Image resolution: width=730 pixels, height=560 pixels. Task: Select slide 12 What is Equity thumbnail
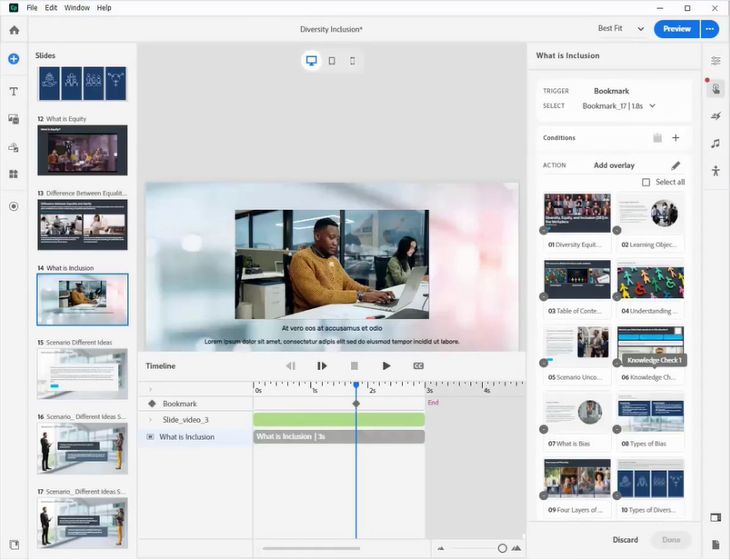click(x=83, y=150)
